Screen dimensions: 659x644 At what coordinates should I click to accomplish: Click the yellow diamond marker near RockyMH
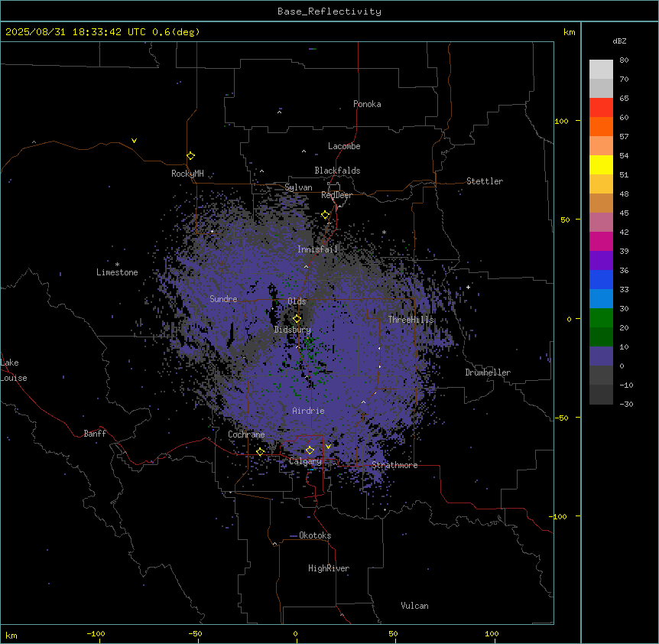pyautogui.click(x=191, y=156)
